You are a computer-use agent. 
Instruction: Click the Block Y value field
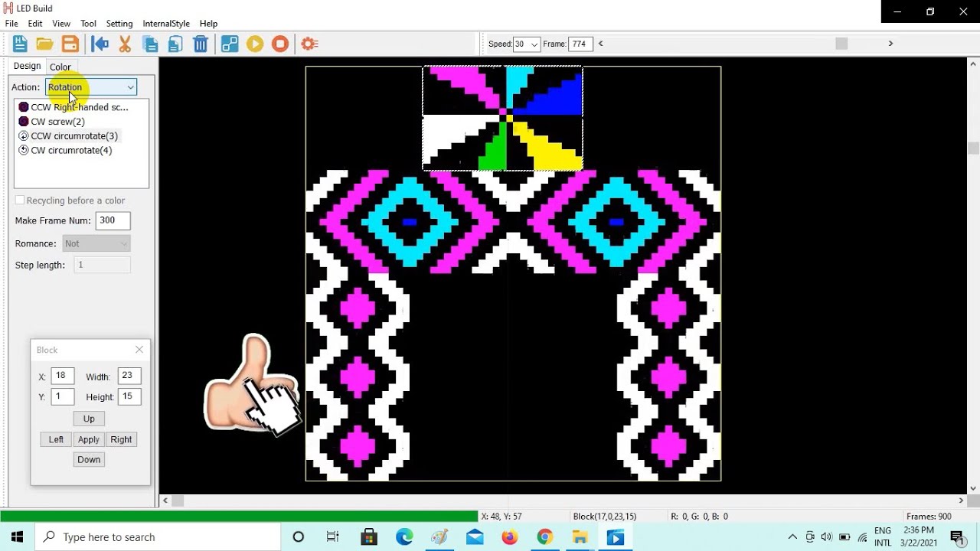click(x=63, y=396)
